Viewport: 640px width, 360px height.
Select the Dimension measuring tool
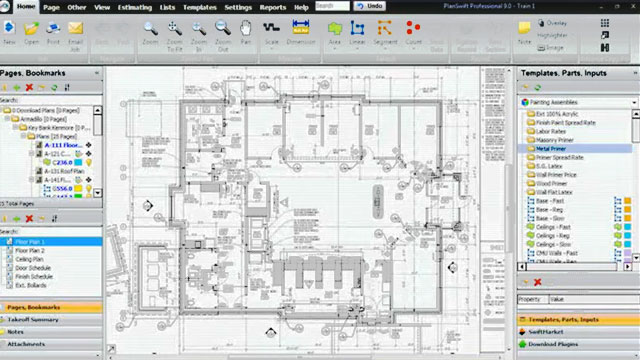(x=301, y=32)
